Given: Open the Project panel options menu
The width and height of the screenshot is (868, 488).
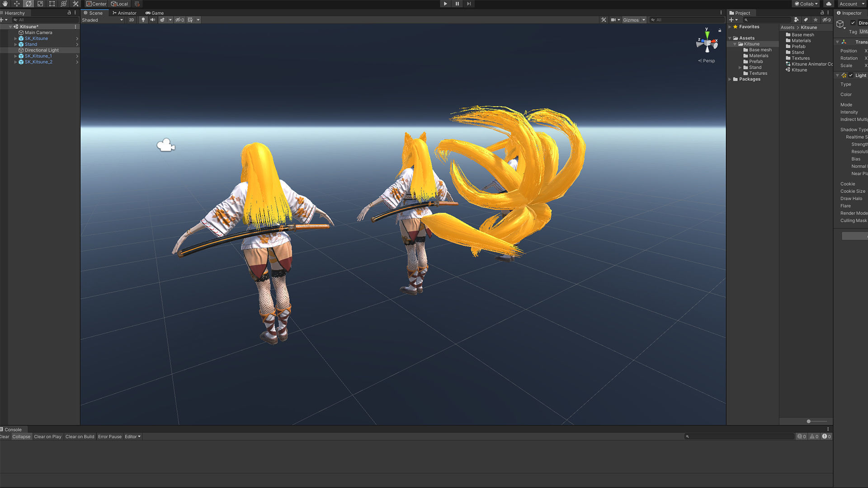Looking at the screenshot, I should click(828, 13).
